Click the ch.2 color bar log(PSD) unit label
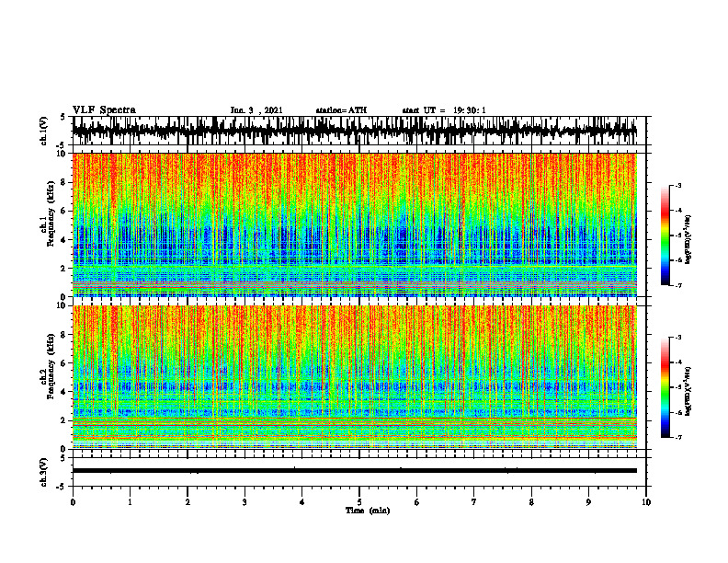The height and width of the screenshot is (563, 728). click(x=689, y=391)
